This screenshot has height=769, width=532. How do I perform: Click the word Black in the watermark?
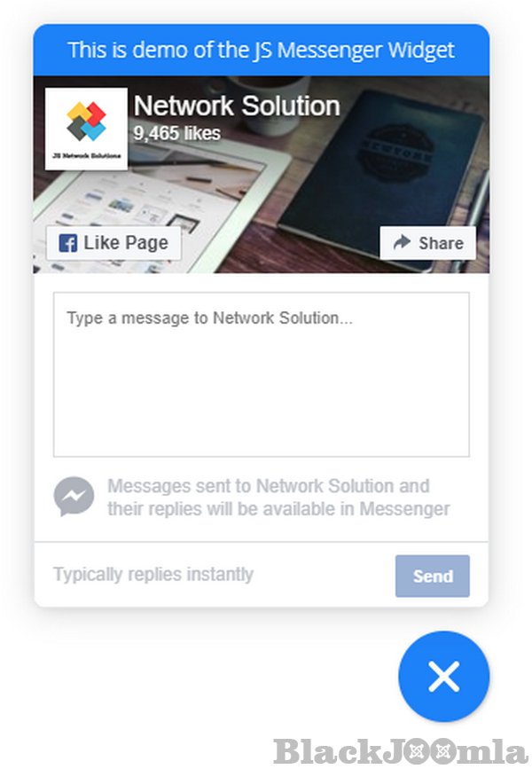327,751
